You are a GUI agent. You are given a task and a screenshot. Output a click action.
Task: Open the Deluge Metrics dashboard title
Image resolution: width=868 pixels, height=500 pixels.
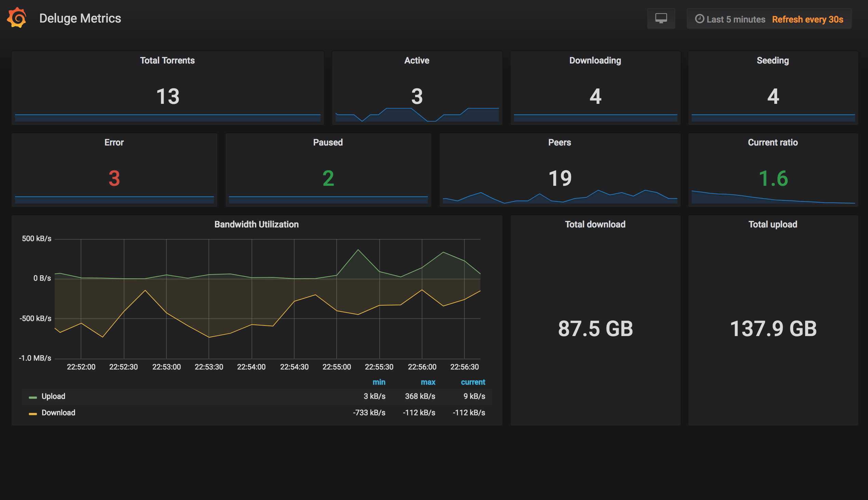(x=80, y=18)
